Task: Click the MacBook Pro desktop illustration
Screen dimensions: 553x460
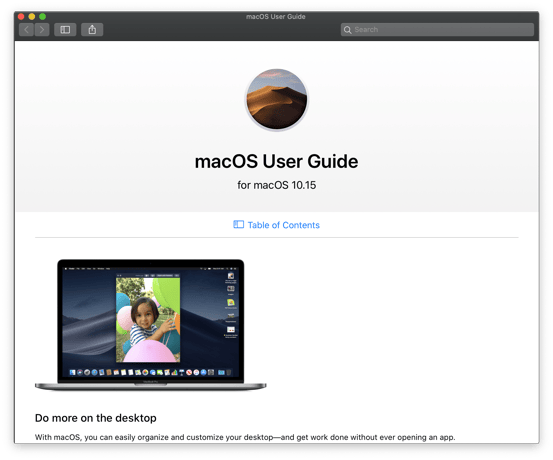Action: click(x=151, y=325)
